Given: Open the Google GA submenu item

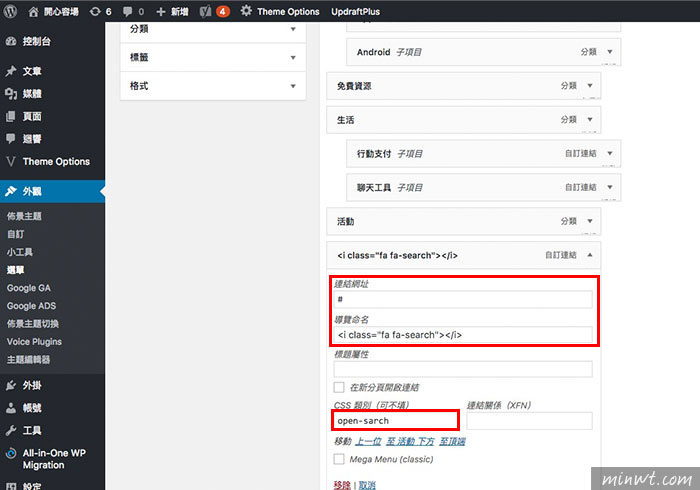Looking at the screenshot, I should [29, 288].
